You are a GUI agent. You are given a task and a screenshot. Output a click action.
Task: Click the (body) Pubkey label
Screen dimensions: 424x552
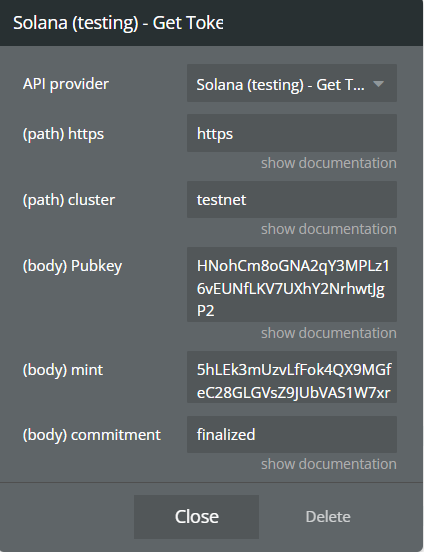(x=73, y=266)
